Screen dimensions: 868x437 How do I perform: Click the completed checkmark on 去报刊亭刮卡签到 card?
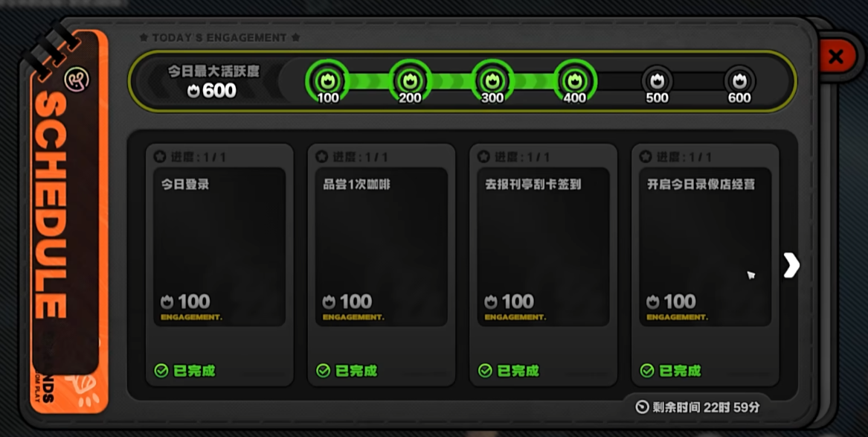[485, 371]
